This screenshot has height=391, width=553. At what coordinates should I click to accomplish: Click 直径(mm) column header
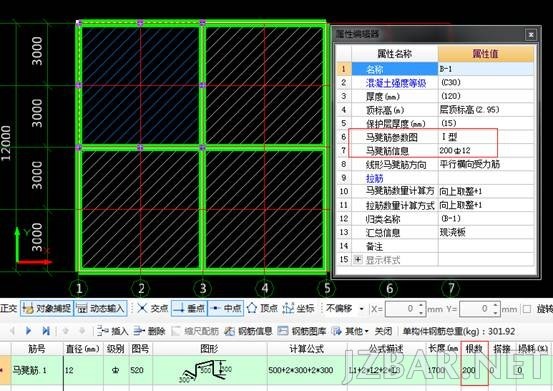[83, 349]
